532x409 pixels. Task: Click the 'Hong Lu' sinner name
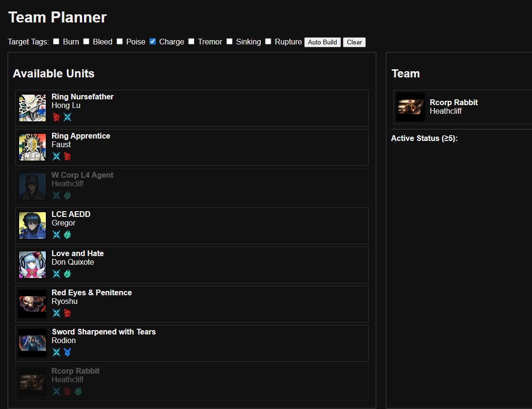click(66, 106)
